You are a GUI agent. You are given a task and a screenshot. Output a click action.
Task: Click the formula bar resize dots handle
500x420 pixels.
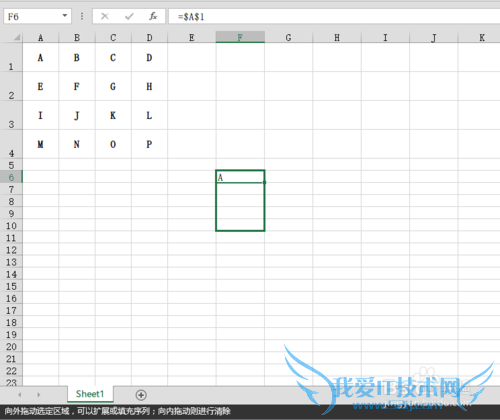tap(82, 16)
